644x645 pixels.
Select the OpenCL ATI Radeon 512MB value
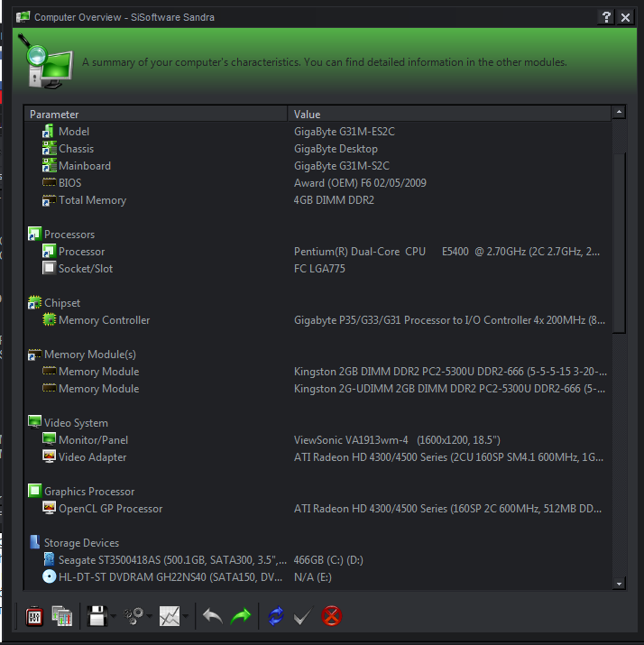(448, 508)
